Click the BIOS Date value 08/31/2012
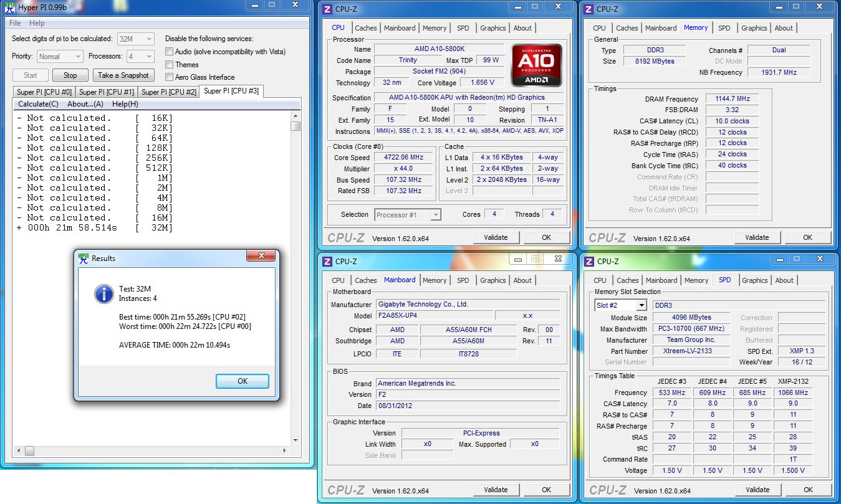The height and width of the screenshot is (504, 841). coord(468,406)
